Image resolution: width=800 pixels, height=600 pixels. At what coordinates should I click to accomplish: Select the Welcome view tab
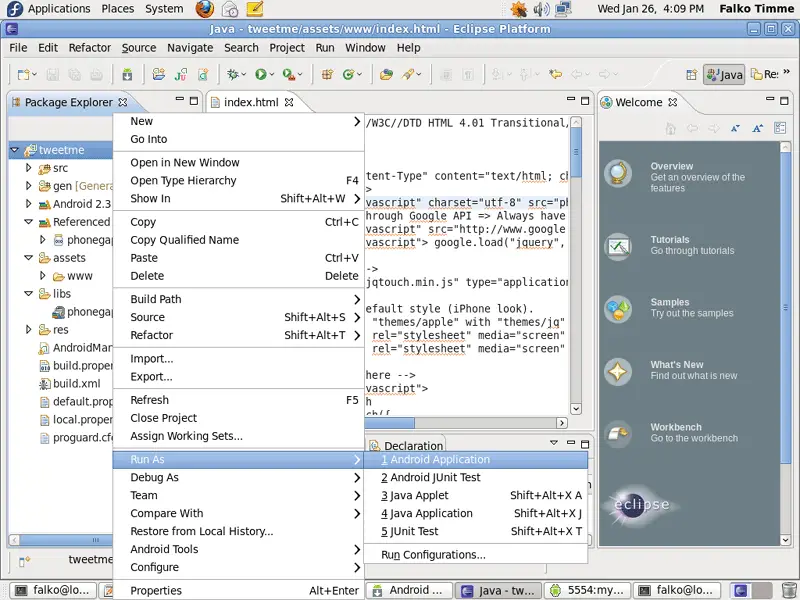click(638, 102)
